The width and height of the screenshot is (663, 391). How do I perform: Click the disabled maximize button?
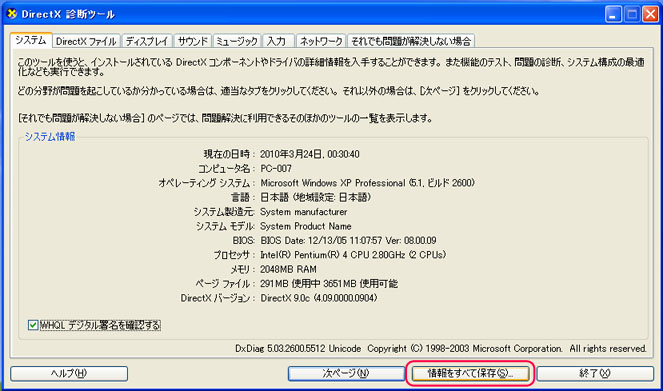click(632, 14)
